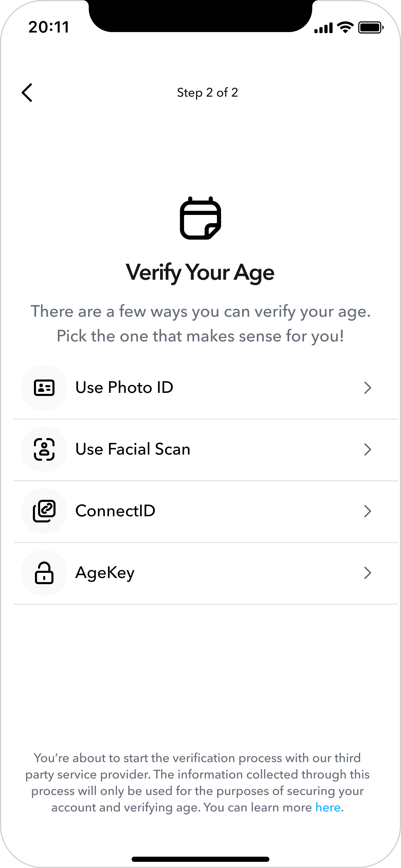The image size is (401, 868).
Task: Tap the Facial Scan face icon
Action: pyautogui.click(x=44, y=449)
